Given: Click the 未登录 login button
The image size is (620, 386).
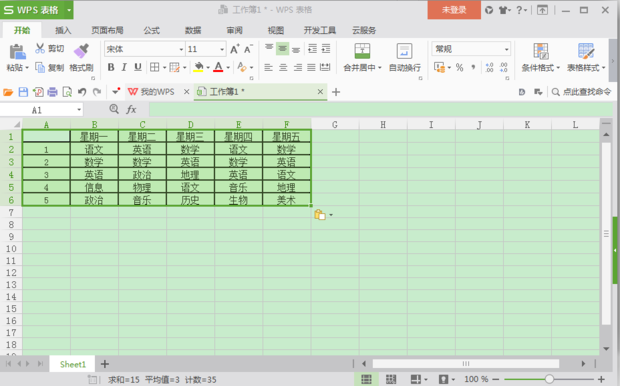Looking at the screenshot, I should [x=454, y=10].
